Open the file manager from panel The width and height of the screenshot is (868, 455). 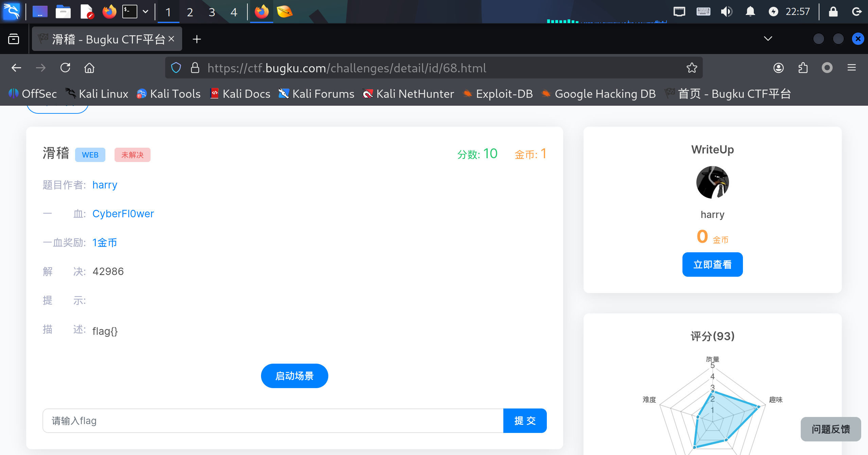pyautogui.click(x=63, y=12)
